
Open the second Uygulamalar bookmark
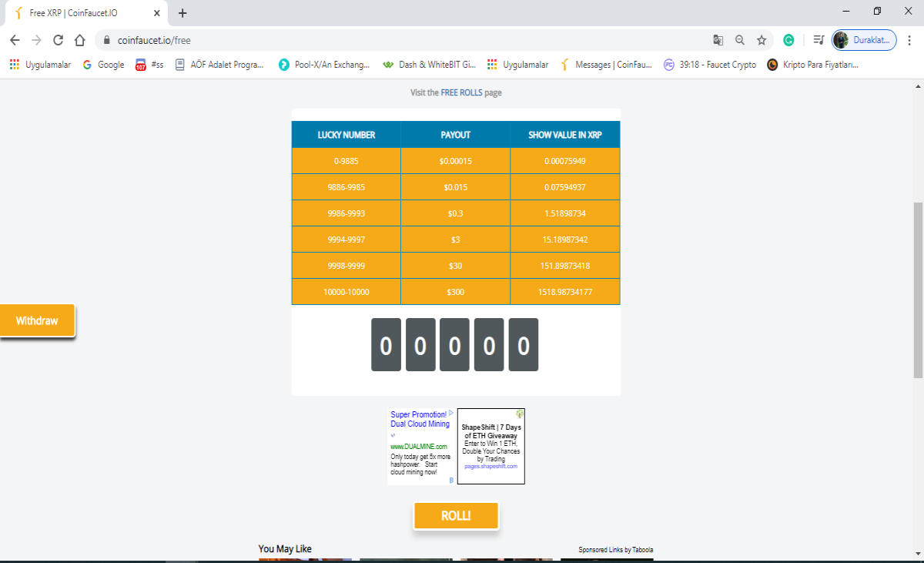(x=518, y=65)
